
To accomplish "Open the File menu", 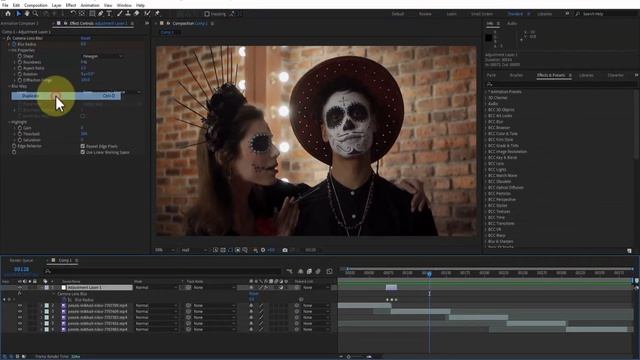I will click(5, 5).
